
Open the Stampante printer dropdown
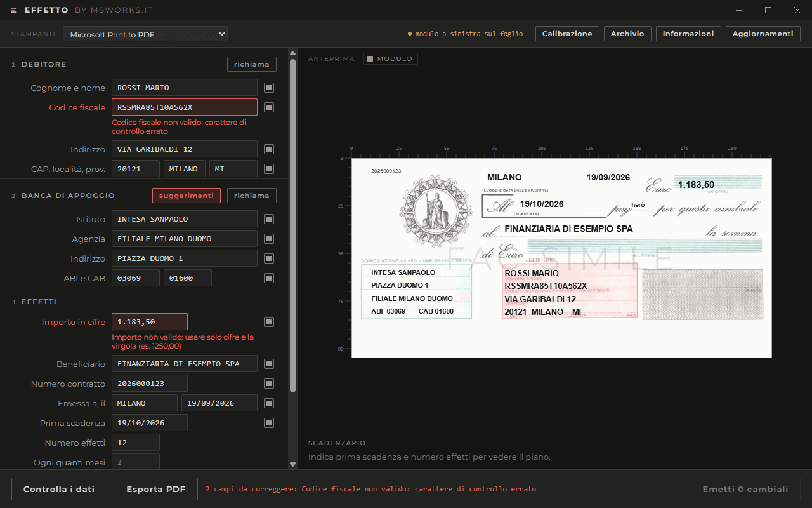click(x=145, y=34)
